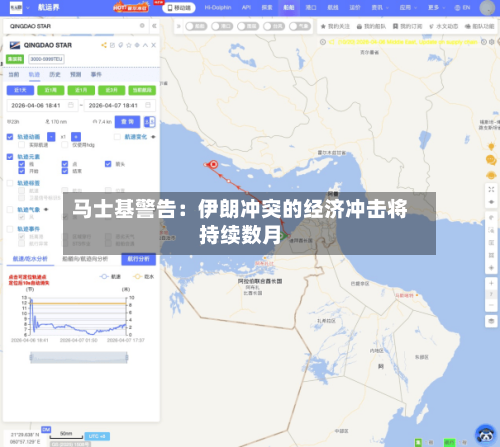
Task: Enable the 仅使用hdg checkbox
Action: point(65,145)
